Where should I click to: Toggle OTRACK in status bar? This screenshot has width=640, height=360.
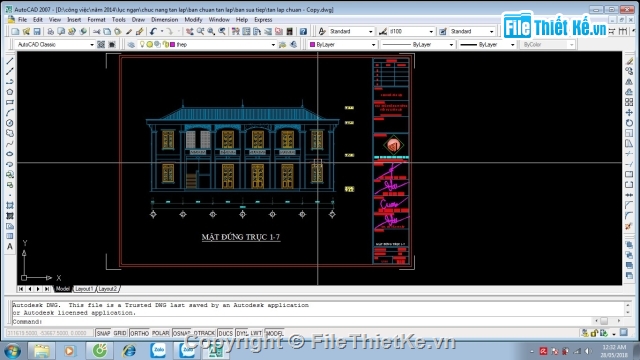pos(204,333)
